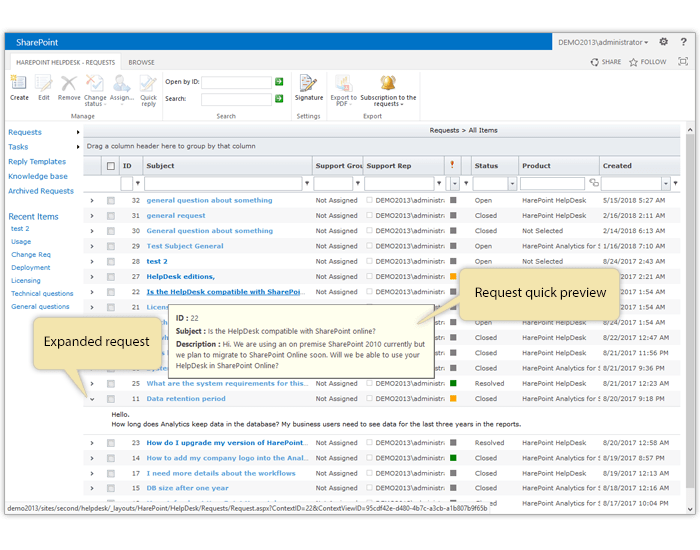Expand row of request 14
The image size is (700, 550).
click(x=92, y=458)
